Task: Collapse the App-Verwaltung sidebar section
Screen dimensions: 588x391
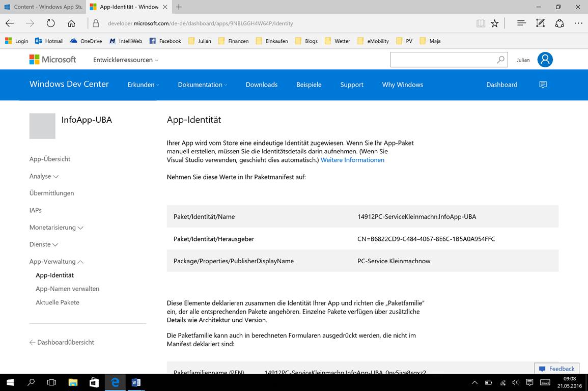Action: pos(56,262)
